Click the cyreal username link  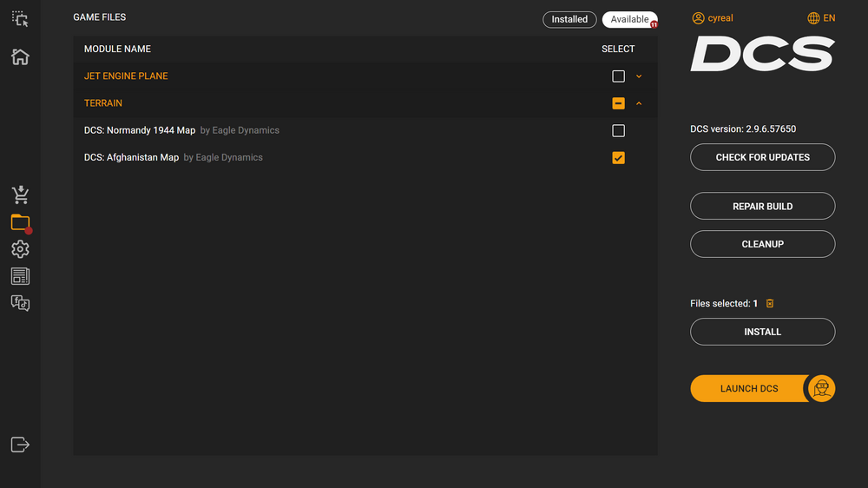(x=720, y=18)
